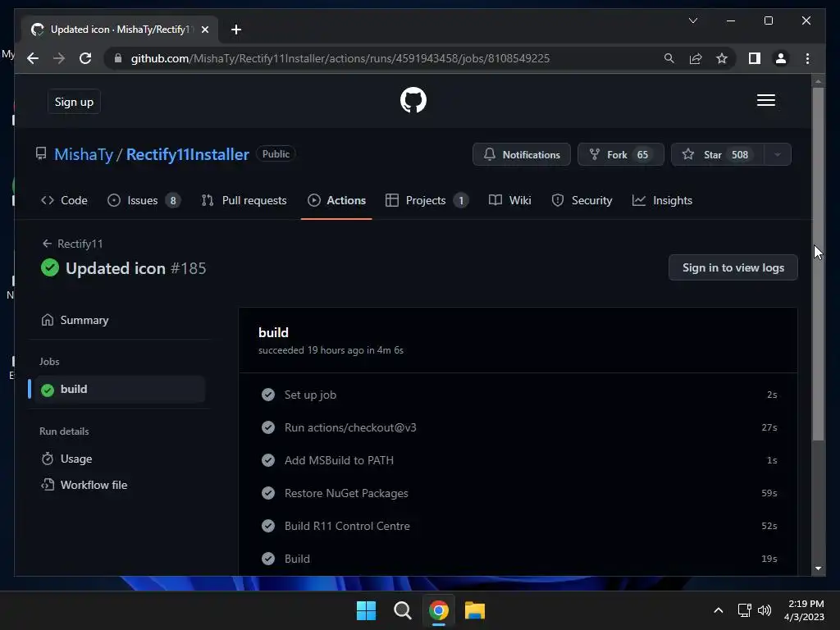The width and height of the screenshot is (840, 630).
Task: Click the Workflow file icon
Action: click(47, 485)
